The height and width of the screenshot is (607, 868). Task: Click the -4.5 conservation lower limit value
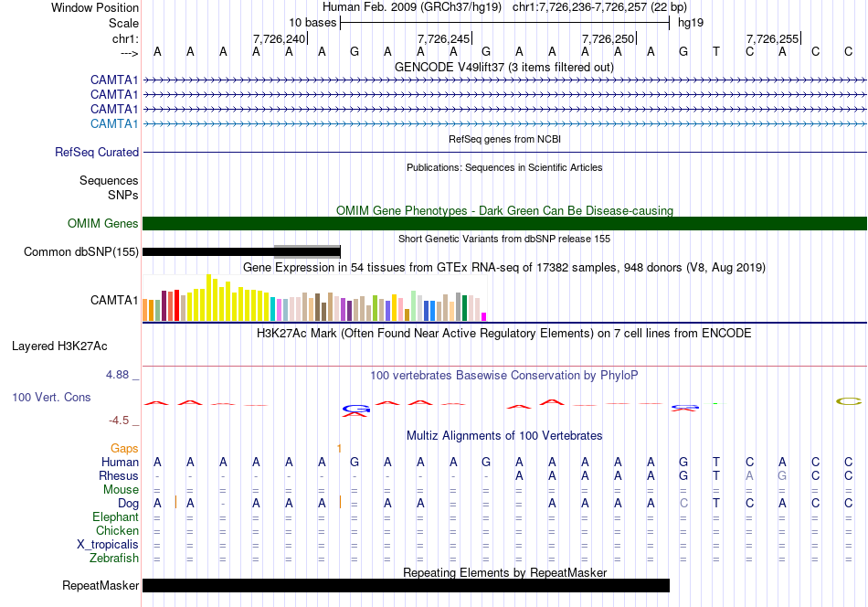point(119,421)
